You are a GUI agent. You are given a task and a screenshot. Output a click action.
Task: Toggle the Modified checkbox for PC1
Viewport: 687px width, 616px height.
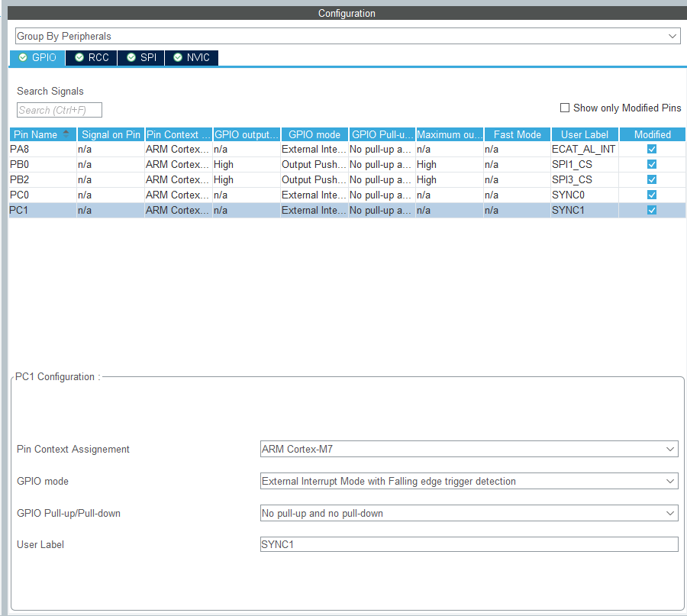click(x=652, y=211)
